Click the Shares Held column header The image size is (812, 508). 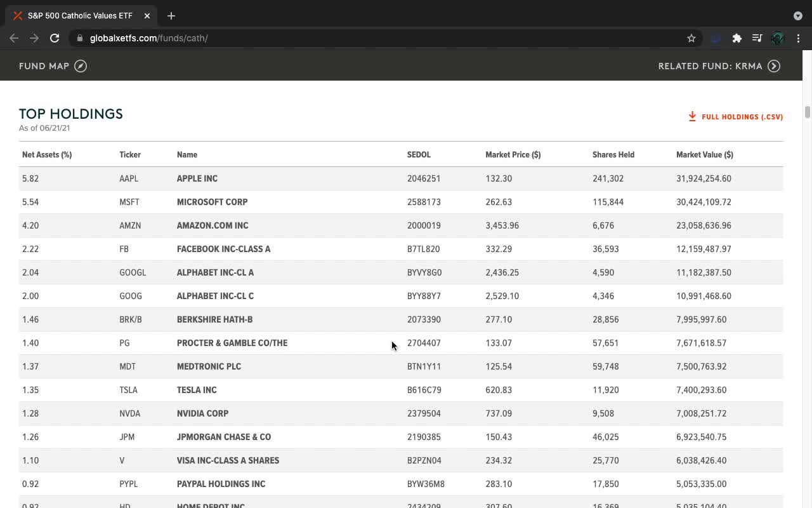click(613, 154)
